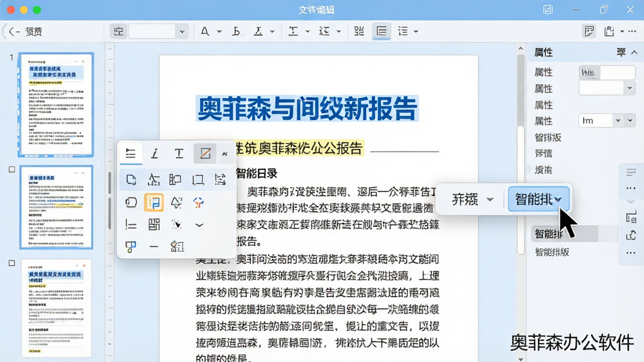Image resolution: width=644 pixels, height=362 pixels.
Task: Click the refresh-frame icon in side strip
Action: coord(631,235)
